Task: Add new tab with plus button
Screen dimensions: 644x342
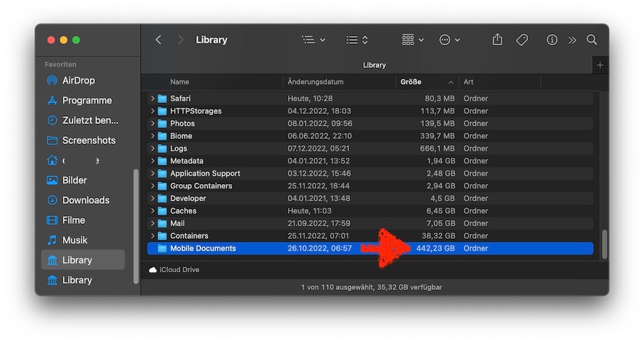Action: 600,65
